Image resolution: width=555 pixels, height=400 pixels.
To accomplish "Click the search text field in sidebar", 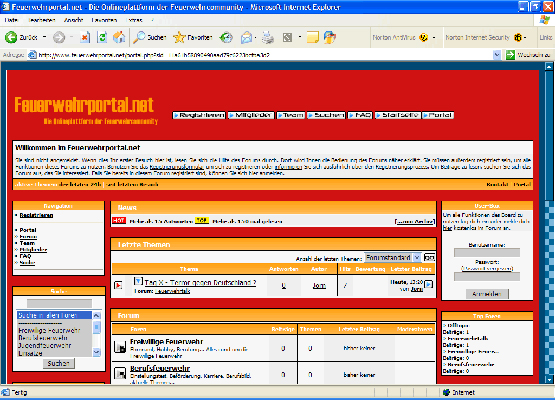I will coord(59,303).
